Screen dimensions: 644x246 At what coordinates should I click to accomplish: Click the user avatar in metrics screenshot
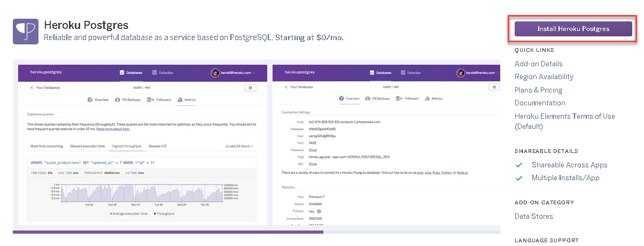[x=214, y=73]
